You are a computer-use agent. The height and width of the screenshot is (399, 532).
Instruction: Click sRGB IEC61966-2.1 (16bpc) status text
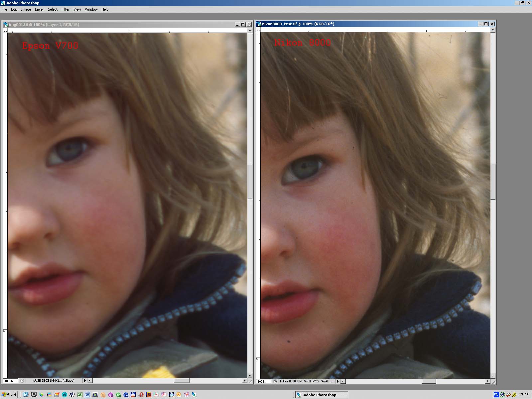click(54, 381)
